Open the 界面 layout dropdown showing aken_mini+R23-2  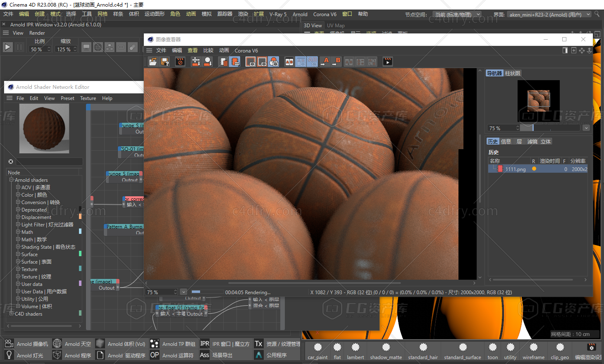point(549,14)
